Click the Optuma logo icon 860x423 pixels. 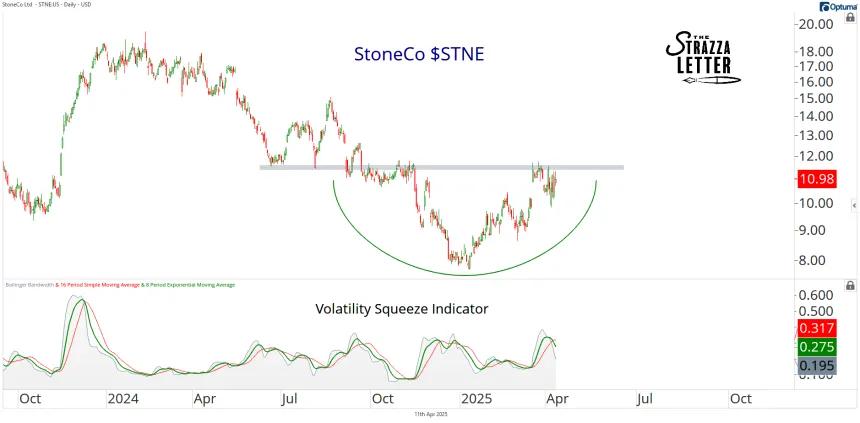coord(824,7)
